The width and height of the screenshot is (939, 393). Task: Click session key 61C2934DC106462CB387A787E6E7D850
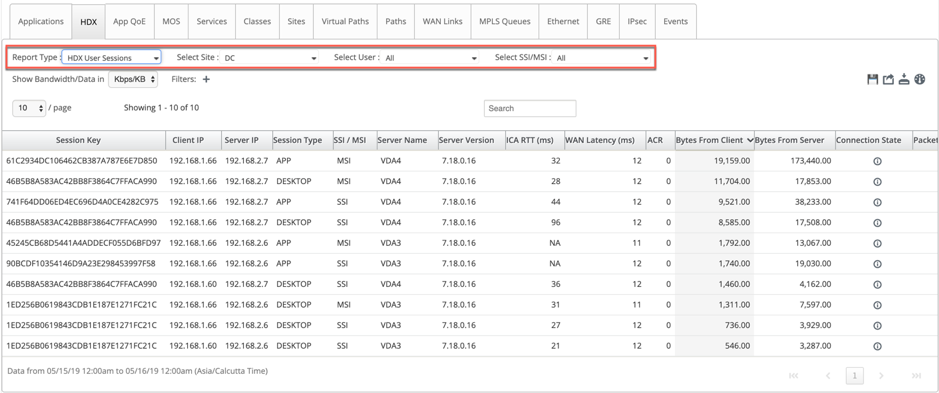point(82,161)
